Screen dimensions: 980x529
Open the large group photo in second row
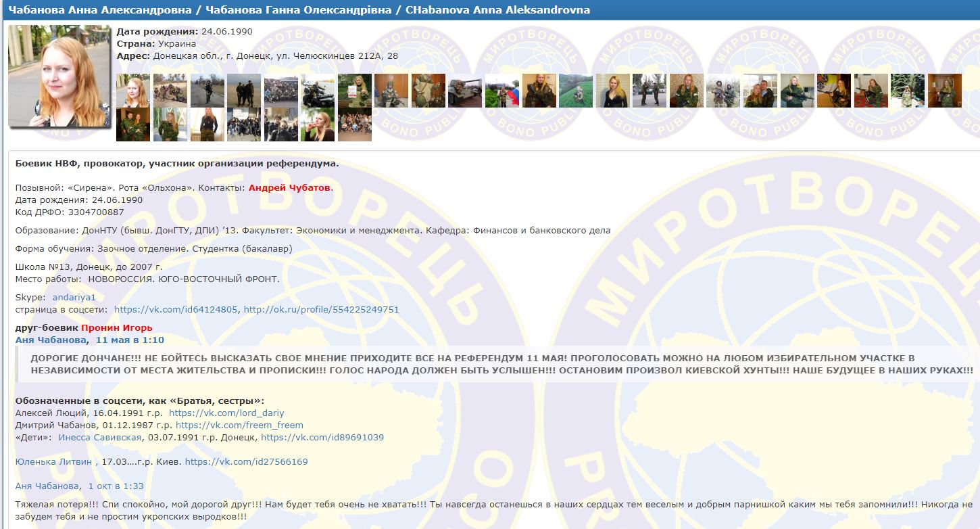tap(354, 124)
